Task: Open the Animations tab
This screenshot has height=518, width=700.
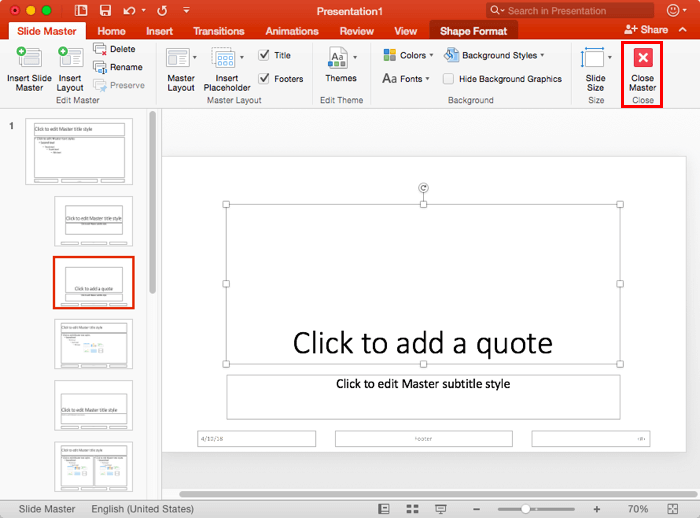Action: pyautogui.click(x=292, y=31)
